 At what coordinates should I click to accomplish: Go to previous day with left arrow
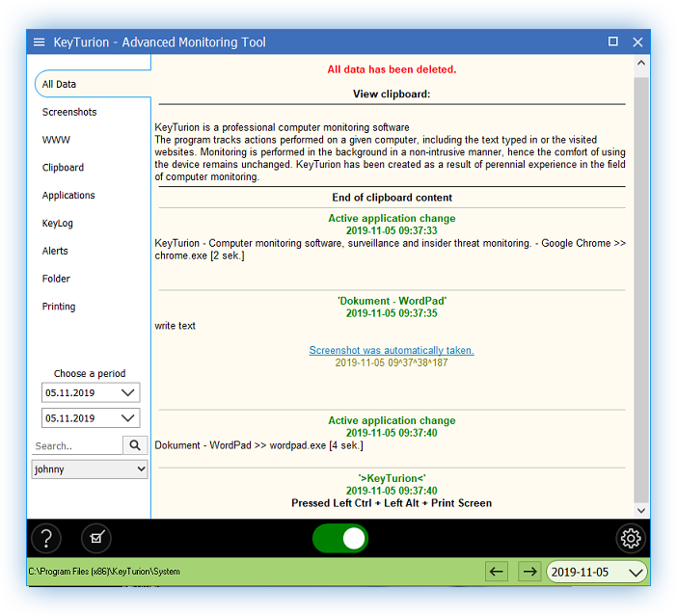coord(497,572)
